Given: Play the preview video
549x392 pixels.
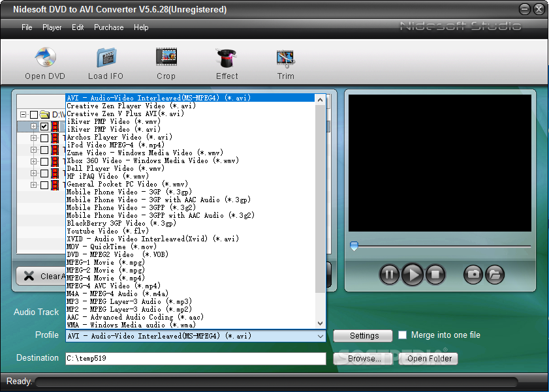Looking at the screenshot, I should pyautogui.click(x=413, y=275).
